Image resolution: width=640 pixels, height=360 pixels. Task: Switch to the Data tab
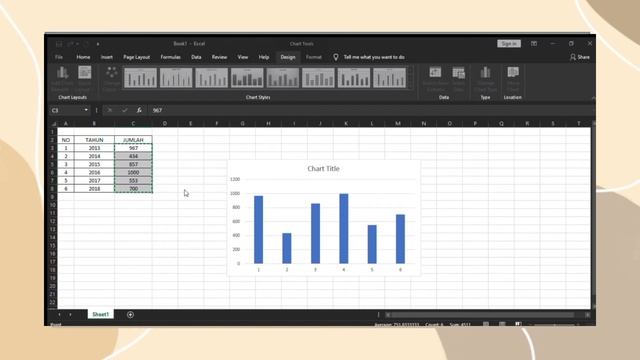pos(196,57)
